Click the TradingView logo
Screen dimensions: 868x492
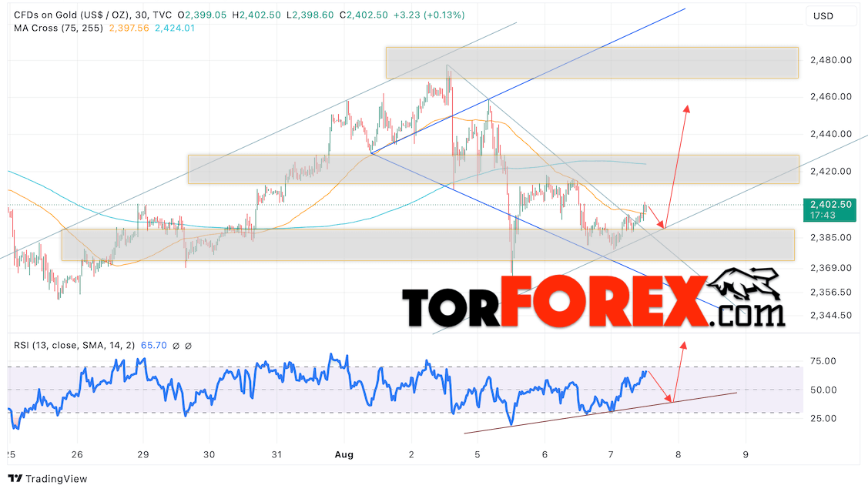coord(48,479)
